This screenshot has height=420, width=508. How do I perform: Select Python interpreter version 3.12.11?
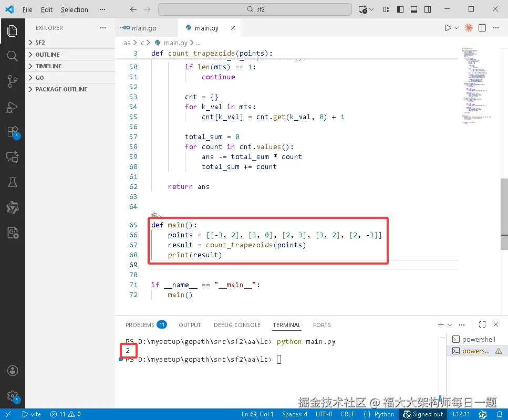[460, 414]
